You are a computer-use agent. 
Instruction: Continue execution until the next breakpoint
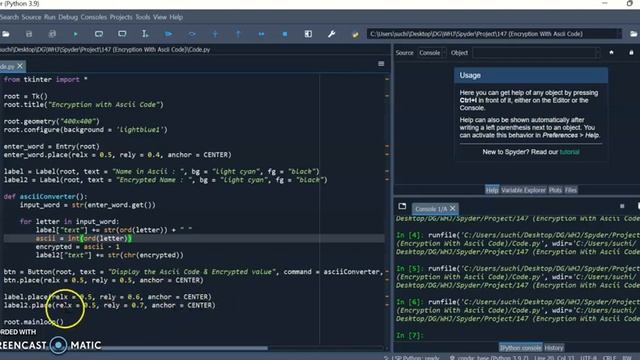[x=262, y=34]
